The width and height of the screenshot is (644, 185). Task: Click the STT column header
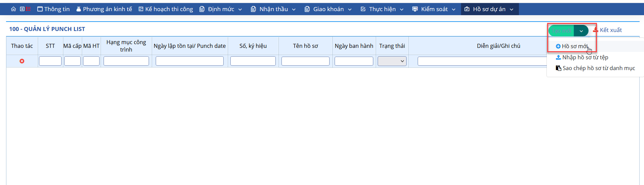click(50, 46)
